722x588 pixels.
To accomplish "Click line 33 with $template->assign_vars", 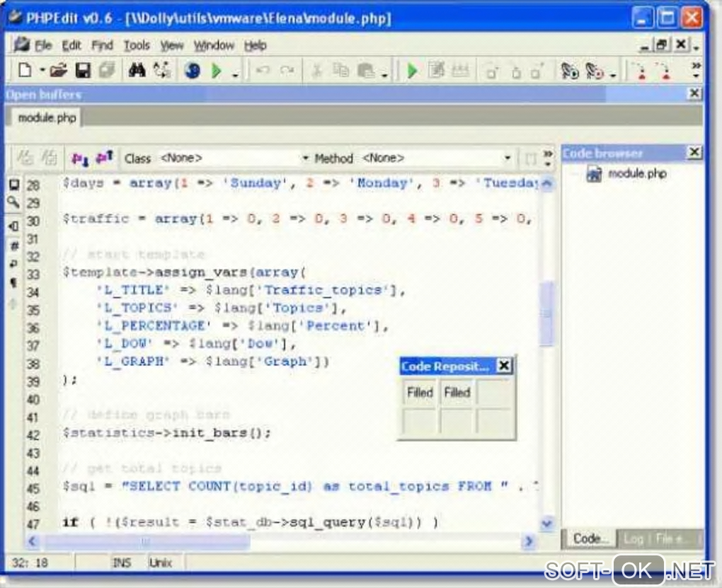I will click(184, 272).
